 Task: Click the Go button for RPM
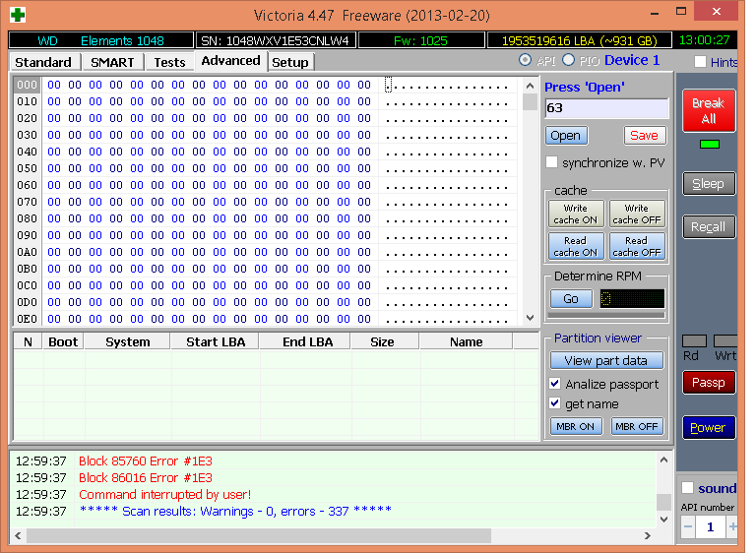point(571,299)
